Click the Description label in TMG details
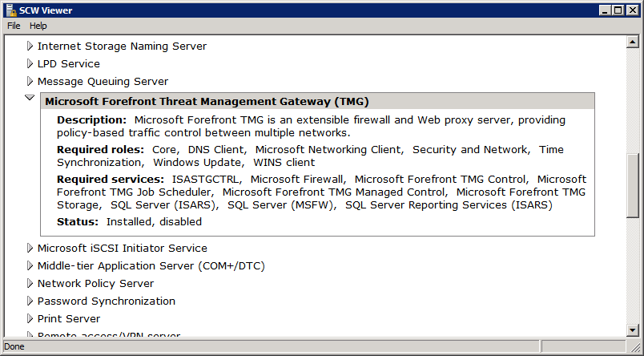The image size is (644, 356). pyautogui.click(x=91, y=120)
